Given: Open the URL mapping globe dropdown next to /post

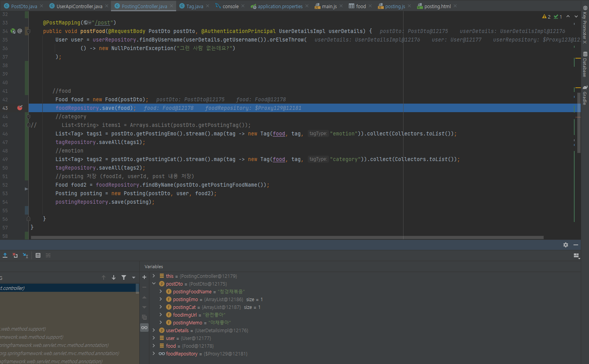Looking at the screenshot, I should tap(87, 23).
